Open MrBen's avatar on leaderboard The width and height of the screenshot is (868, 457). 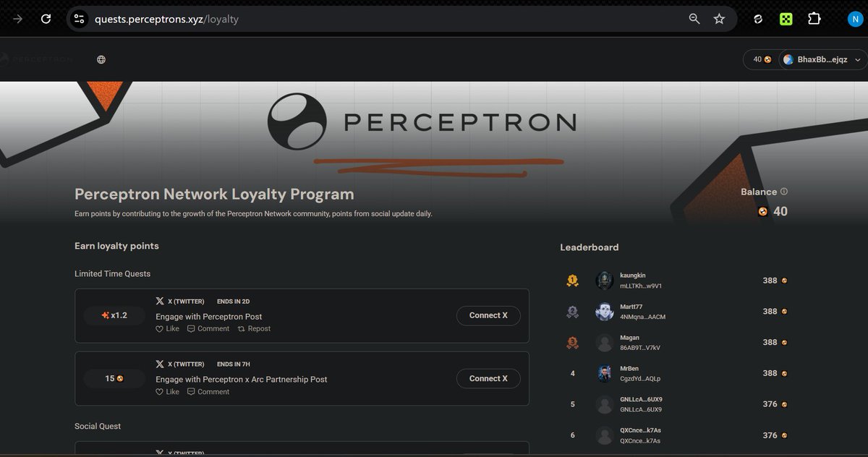(605, 374)
